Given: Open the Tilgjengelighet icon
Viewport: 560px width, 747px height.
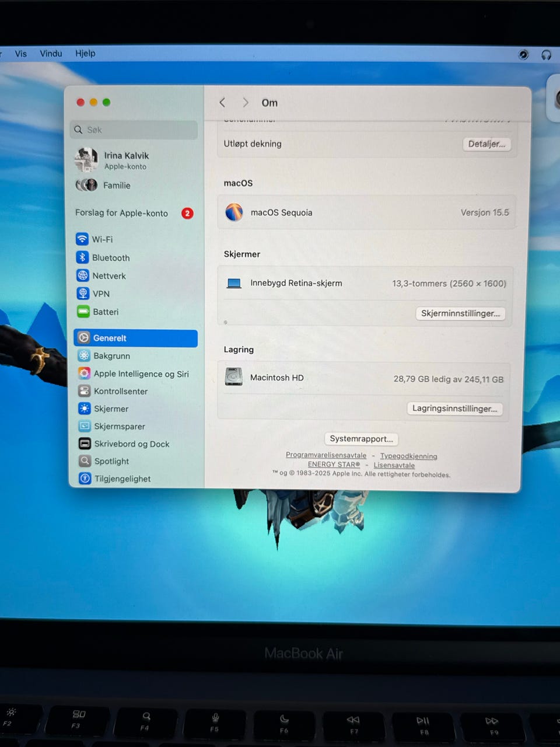Looking at the screenshot, I should [85, 479].
